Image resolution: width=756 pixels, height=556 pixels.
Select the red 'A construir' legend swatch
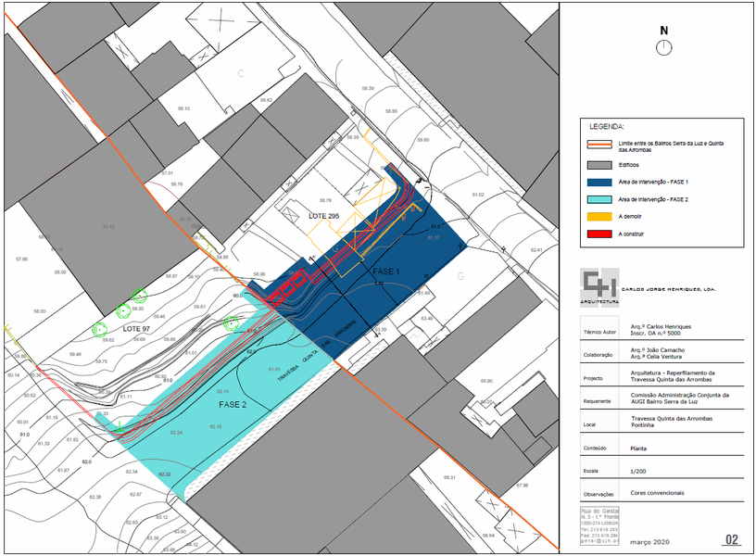point(599,234)
